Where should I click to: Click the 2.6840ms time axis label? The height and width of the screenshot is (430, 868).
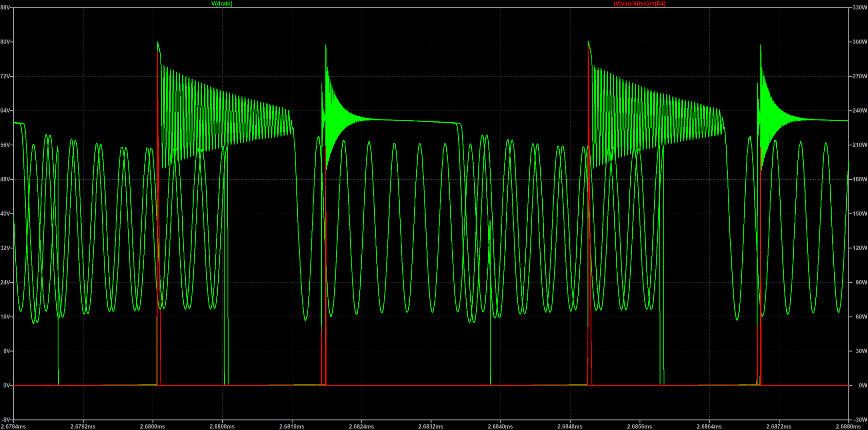pos(500,426)
